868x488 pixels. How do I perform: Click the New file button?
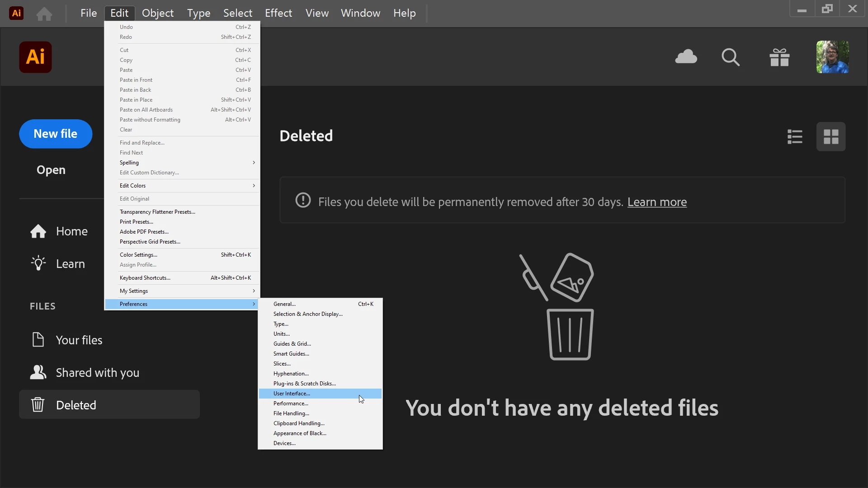56,134
